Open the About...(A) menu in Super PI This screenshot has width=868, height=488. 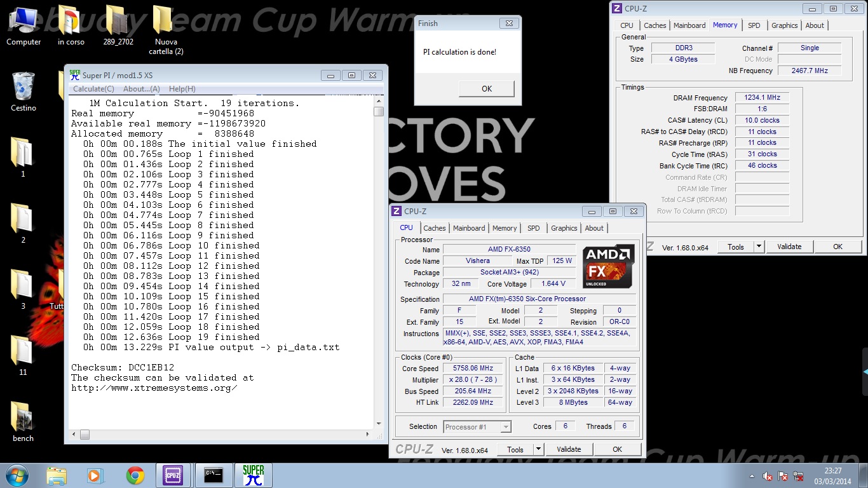point(141,89)
